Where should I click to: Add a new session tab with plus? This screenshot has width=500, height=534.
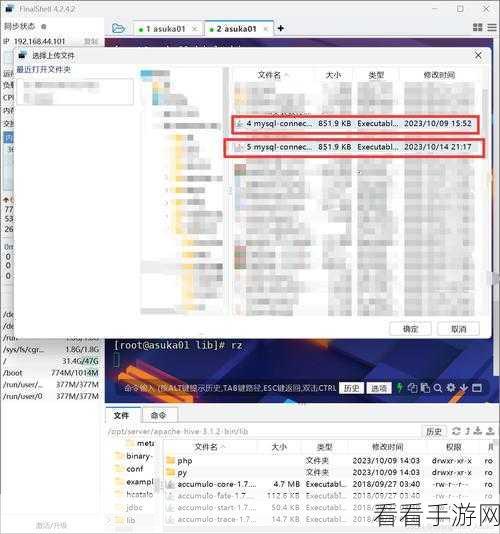pos(281,28)
